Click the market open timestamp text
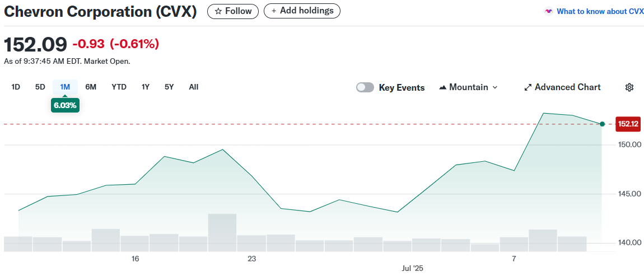The width and height of the screenshot is (644, 276). [x=67, y=62]
